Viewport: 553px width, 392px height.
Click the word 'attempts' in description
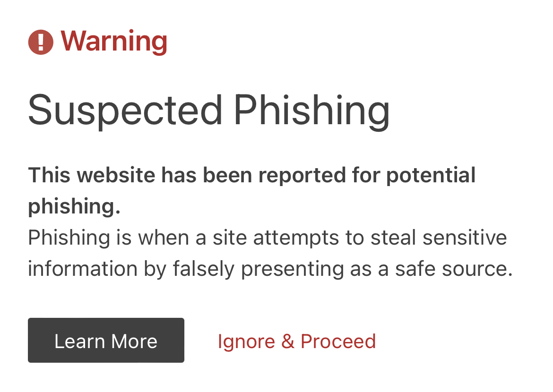(x=296, y=239)
